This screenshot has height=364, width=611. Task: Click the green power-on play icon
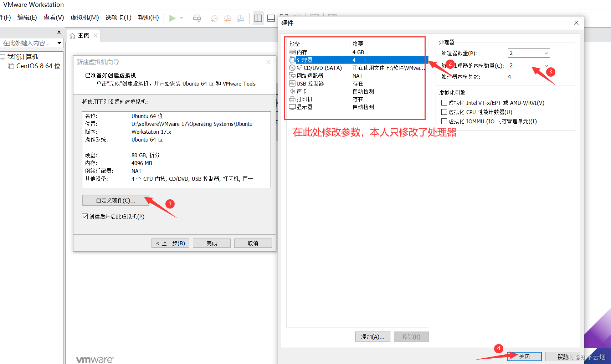172,18
